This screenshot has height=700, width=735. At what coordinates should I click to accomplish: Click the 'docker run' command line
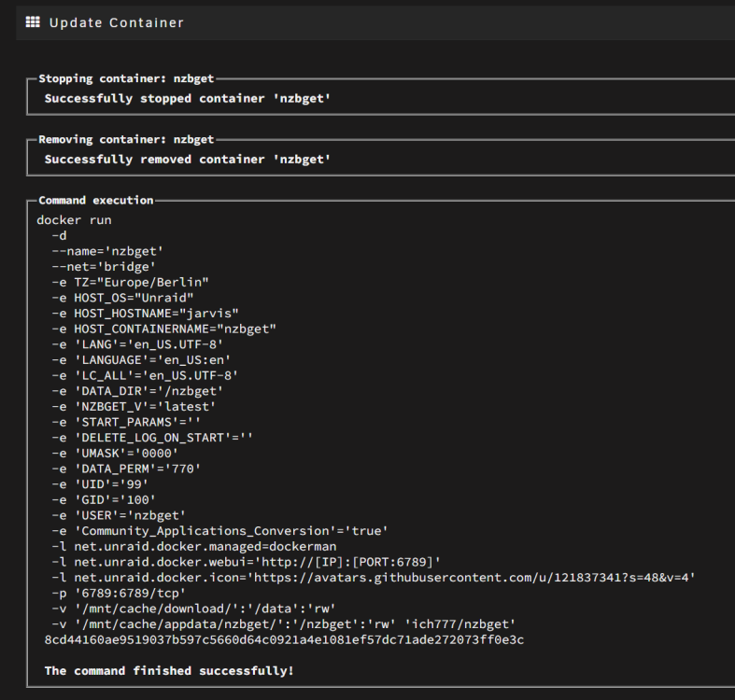coord(74,220)
